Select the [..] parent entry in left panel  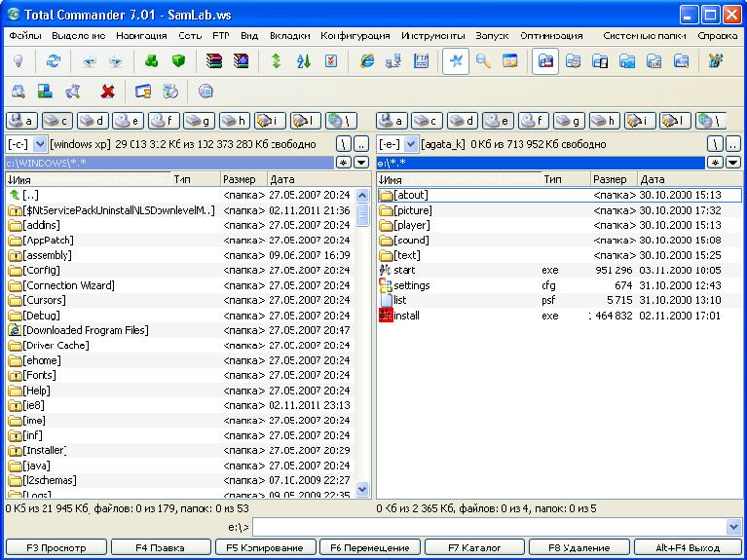click(x=179, y=195)
